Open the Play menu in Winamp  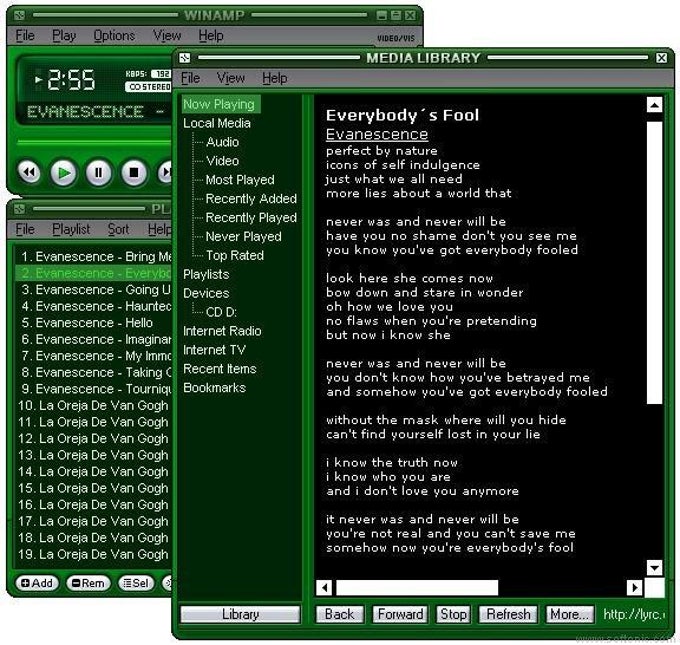click(64, 36)
